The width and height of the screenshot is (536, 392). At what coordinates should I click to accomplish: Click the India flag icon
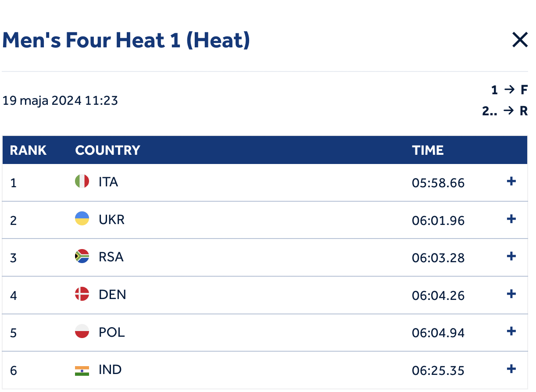point(82,371)
